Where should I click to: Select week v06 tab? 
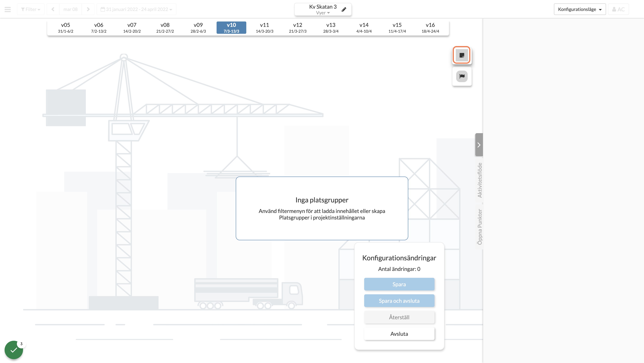(x=99, y=27)
